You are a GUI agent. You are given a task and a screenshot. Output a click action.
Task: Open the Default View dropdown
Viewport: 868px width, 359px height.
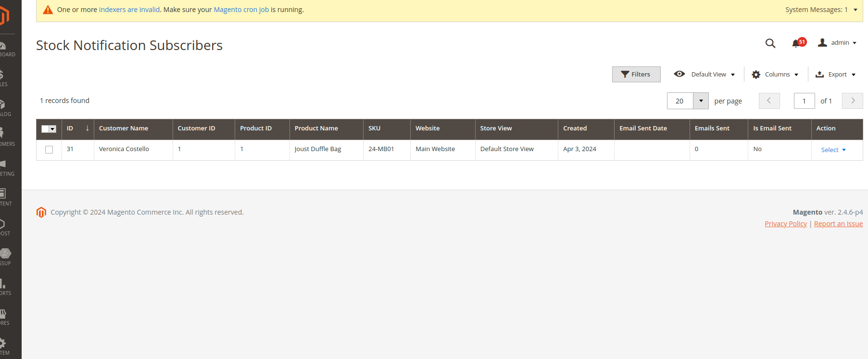click(x=704, y=75)
